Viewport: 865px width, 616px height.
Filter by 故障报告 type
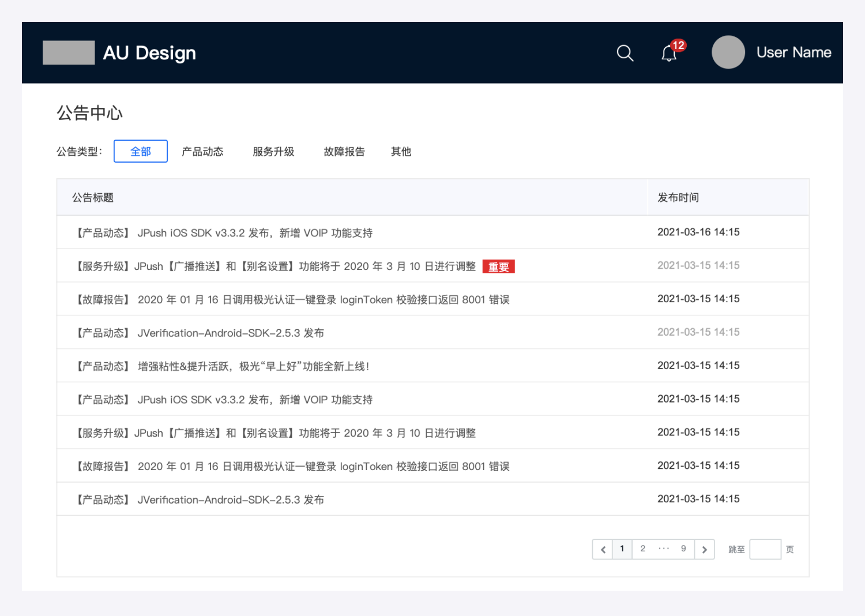point(344,152)
